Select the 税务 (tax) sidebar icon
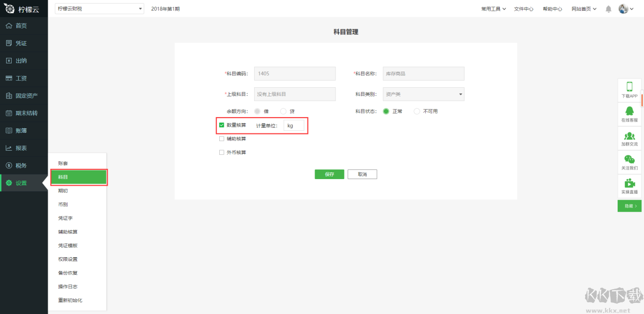644x314 pixels. (x=18, y=165)
